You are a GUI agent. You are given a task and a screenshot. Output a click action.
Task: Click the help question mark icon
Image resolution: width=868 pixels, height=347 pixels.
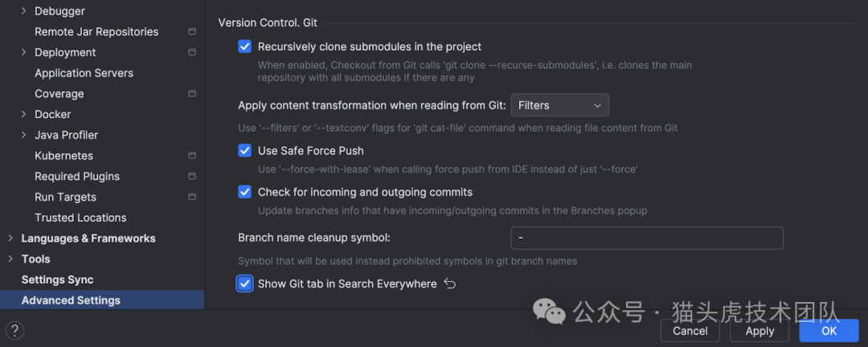pyautogui.click(x=14, y=330)
